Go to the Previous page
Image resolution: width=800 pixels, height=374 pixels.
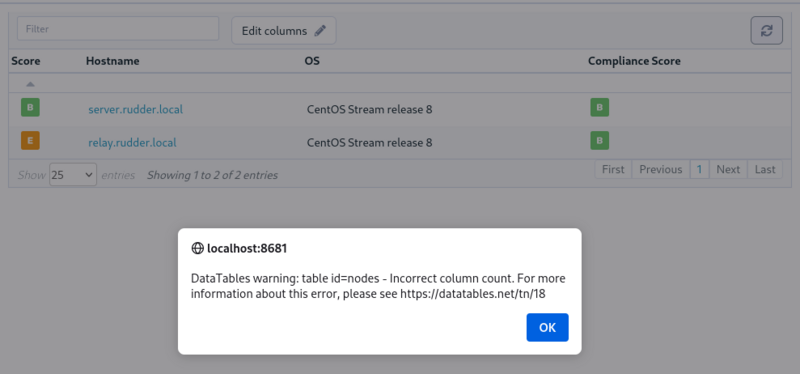661,169
